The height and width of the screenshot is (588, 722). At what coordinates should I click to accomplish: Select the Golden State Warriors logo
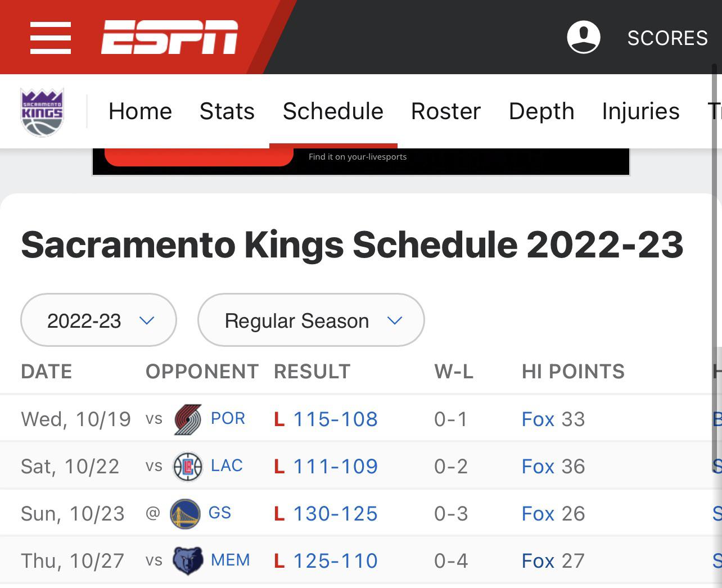click(186, 512)
